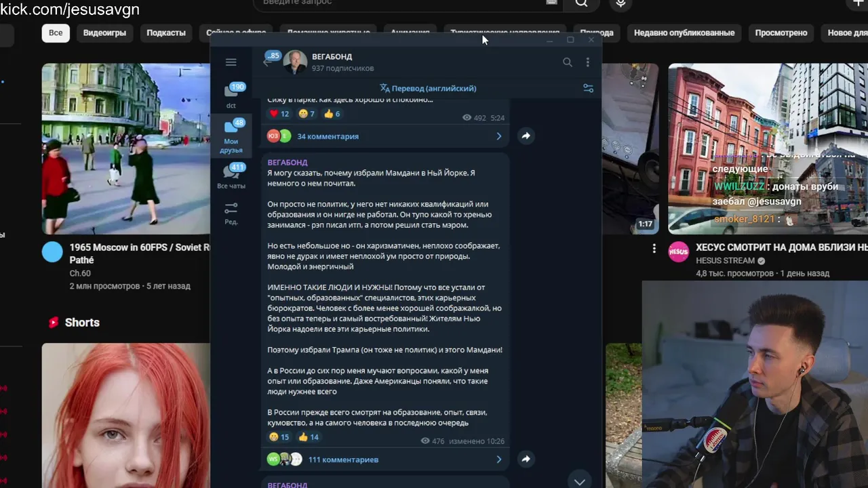Search within the ВЕГАБОНД channel
Viewport: 868px width, 488px height.
tap(568, 62)
